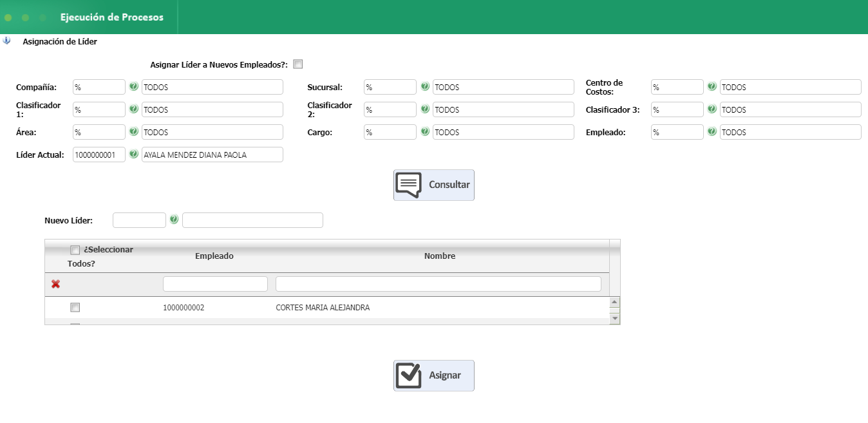Open help lookup icon for Clasificador 1
The height and width of the screenshot is (423, 868).
click(133, 109)
